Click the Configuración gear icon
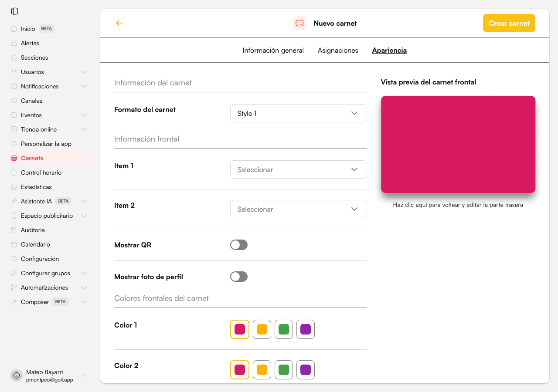Image resolution: width=558 pixels, height=392 pixels. click(14, 259)
